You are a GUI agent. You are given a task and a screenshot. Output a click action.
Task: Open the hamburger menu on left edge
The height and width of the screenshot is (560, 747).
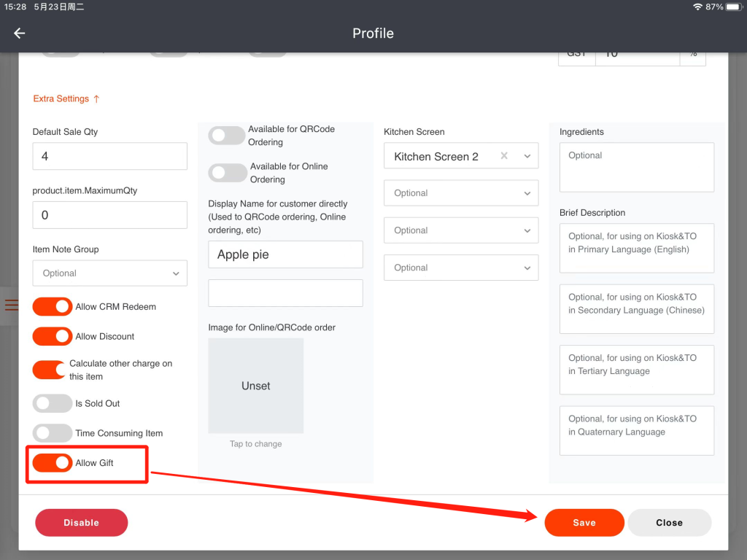pos(11,305)
